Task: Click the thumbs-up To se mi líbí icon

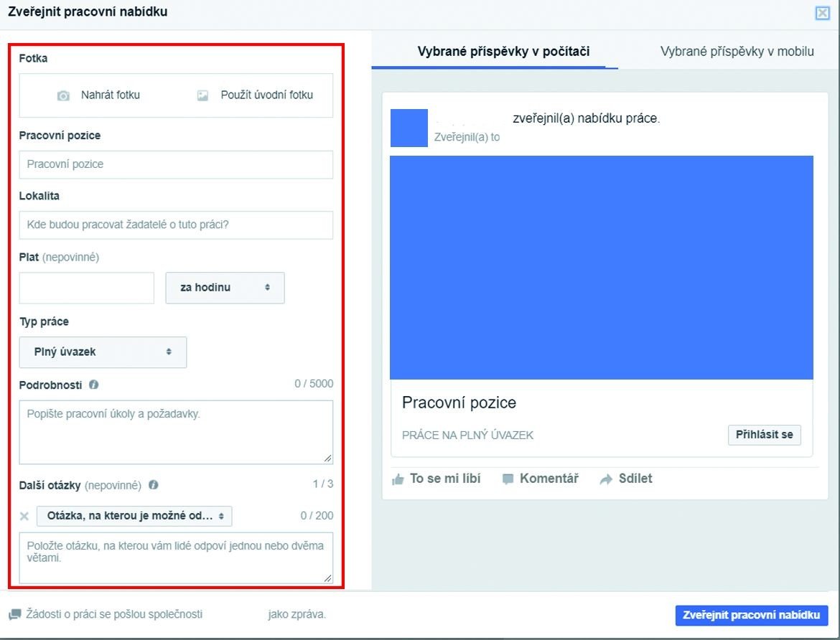Action: [398, 479]
